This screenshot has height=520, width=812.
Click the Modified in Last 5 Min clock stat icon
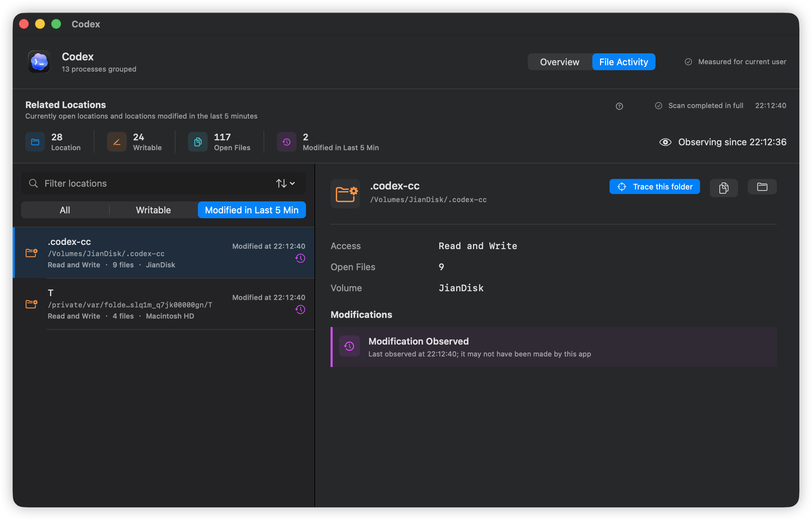pos(287,142)
